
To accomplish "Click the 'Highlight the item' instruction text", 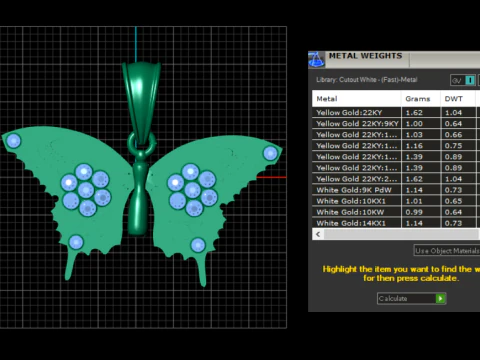I will (401, 273).
